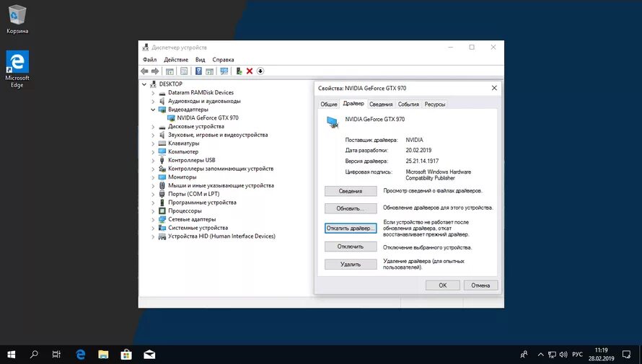Expand the Сетевые адаптеры node
This screenshot has height=364, width=642.
153,220
